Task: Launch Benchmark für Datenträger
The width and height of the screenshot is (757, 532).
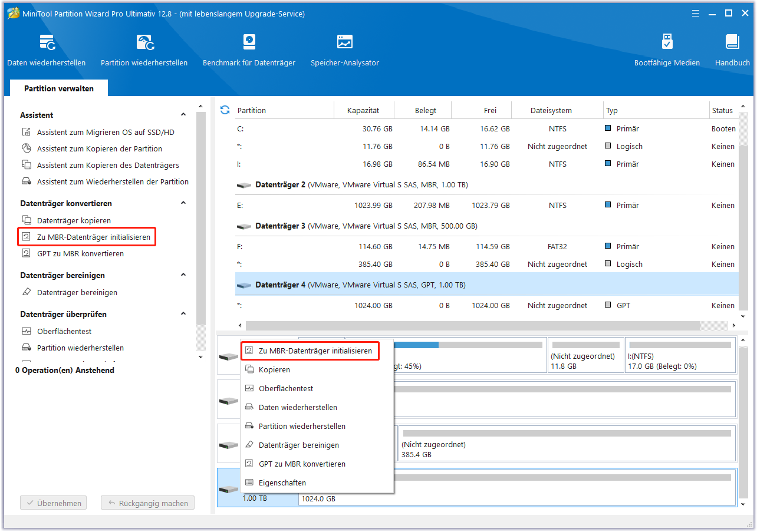Action: point(249,51)
